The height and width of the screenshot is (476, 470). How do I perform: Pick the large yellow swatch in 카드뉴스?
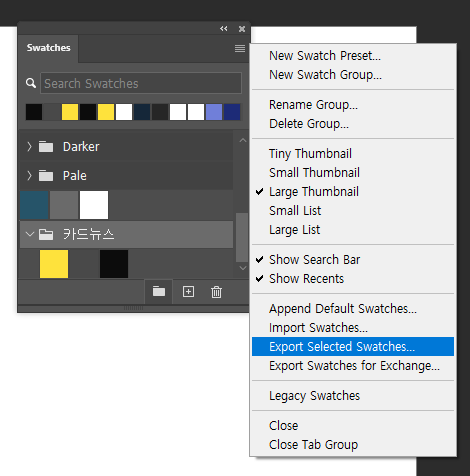pos(54,264)
